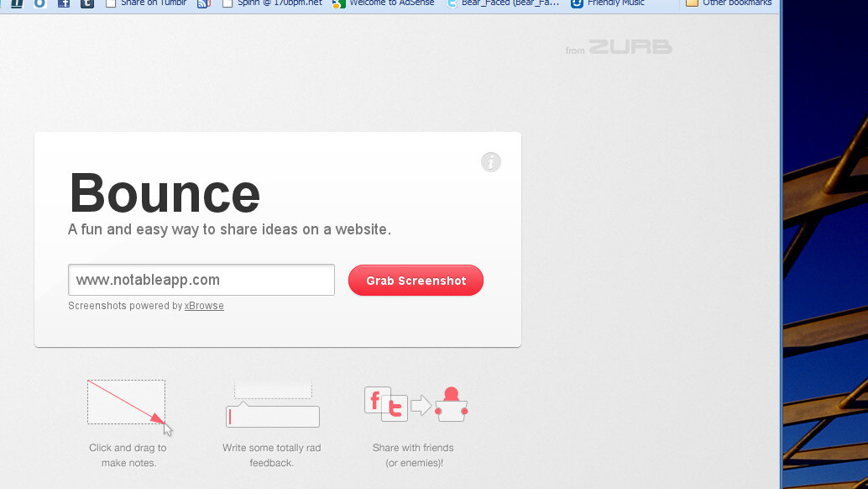Open the xBrowse link

pyautogui.click(x=204, y=306)
